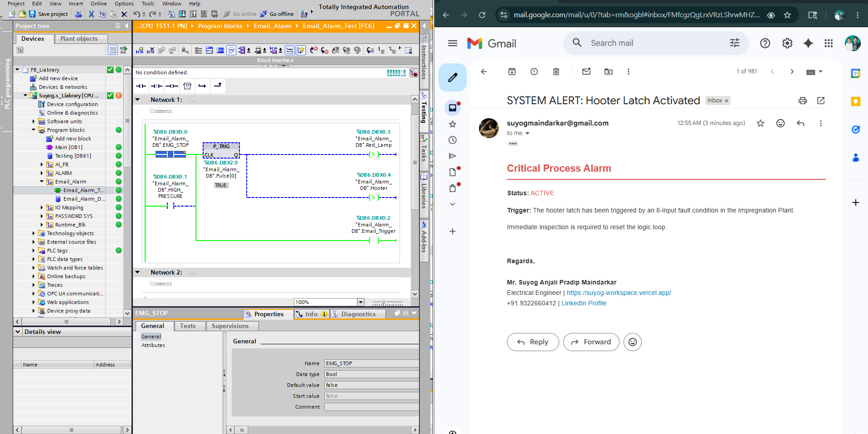Open a branch in the ladder network
Image resolution: width=868 pixels, height=434 pixels.
202,86
